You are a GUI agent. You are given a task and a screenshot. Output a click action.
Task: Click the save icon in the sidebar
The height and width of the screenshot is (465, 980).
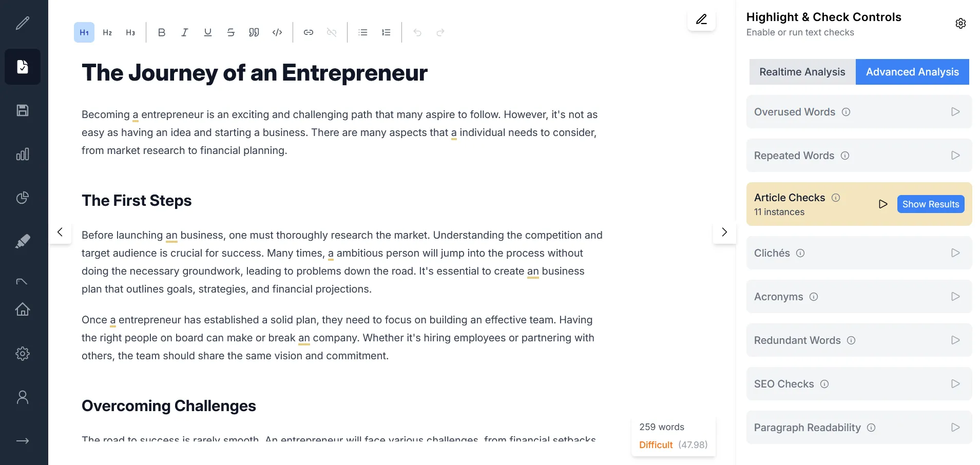[23, 110]
